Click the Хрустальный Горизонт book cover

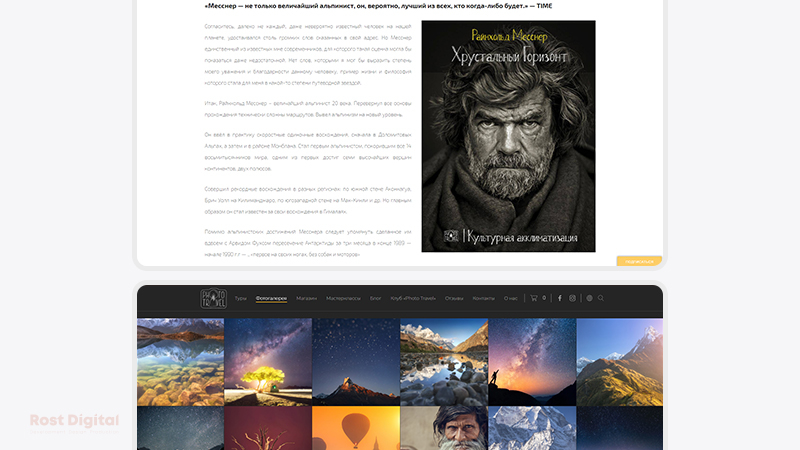pos(508,136)
